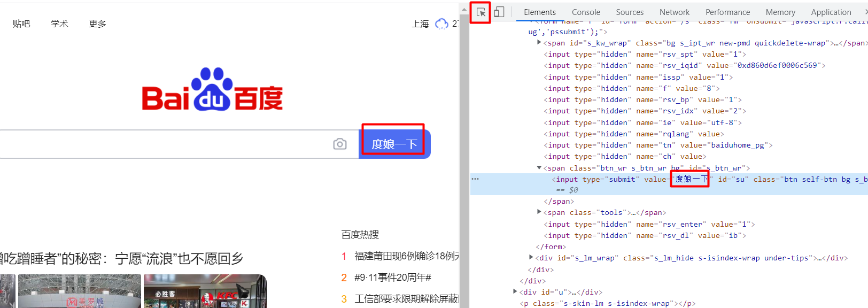Click the weather cloud icon beside 上海

pos(441,24)
